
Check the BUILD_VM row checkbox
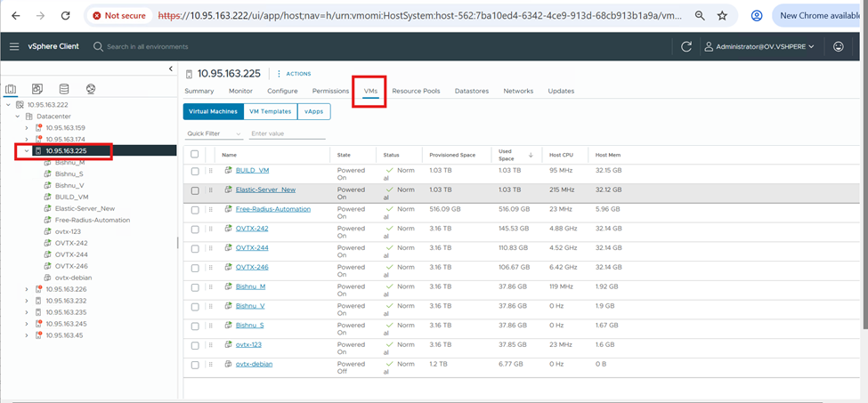tap(195, 171)
